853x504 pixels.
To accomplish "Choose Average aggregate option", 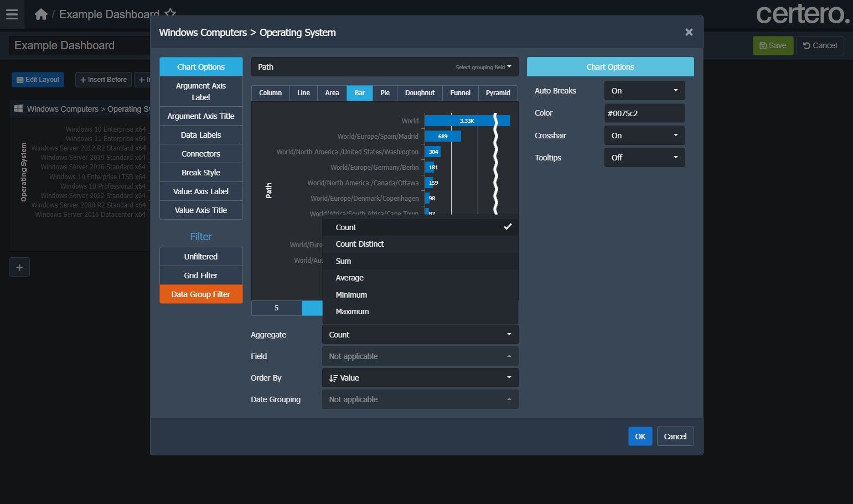I will (x=349, y=278).
